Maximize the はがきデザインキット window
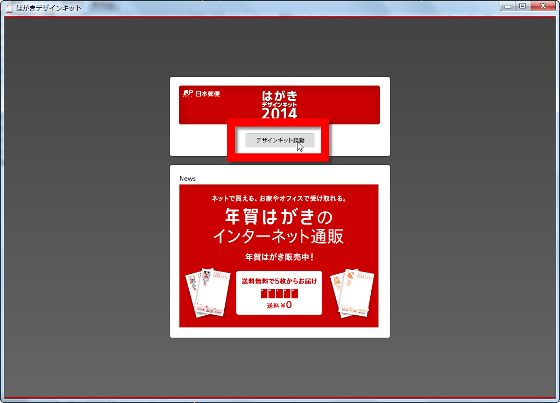This screenshot has width=560, height=403. 522,6
